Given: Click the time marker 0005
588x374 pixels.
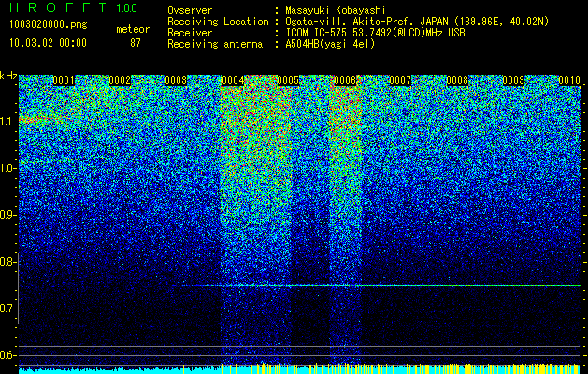Looking at the screenshot, I should (x=288, y=80).
